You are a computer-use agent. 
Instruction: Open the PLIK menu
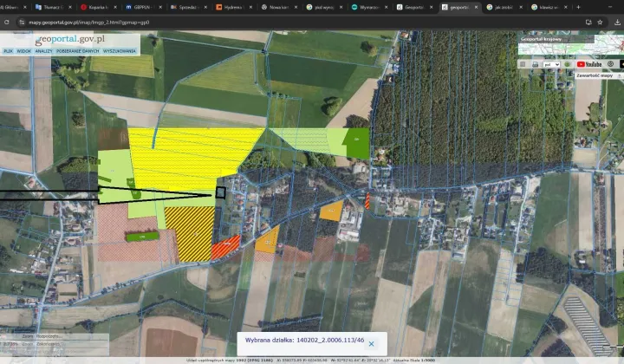tap(8, 51)
